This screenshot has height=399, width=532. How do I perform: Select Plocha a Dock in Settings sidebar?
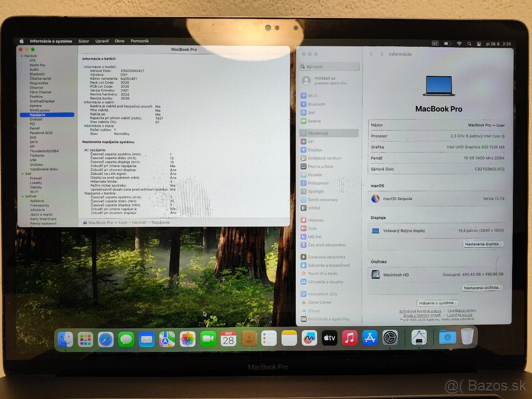point(329,167)
